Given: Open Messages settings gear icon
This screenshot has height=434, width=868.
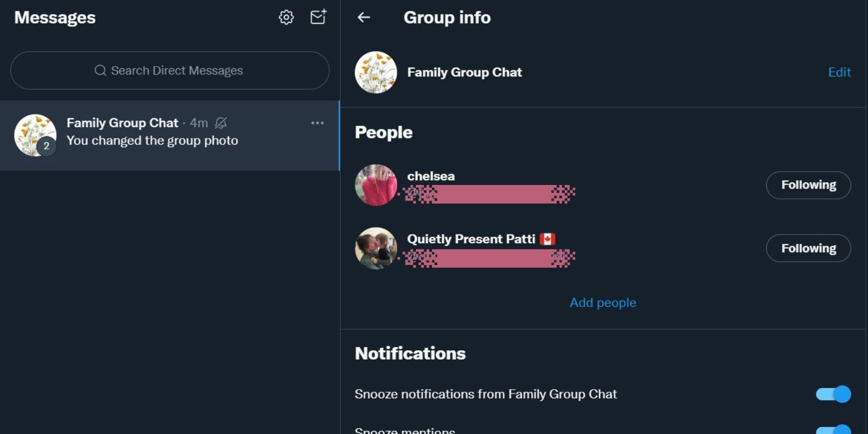Looking at the screenshot, I should [286, 18].
